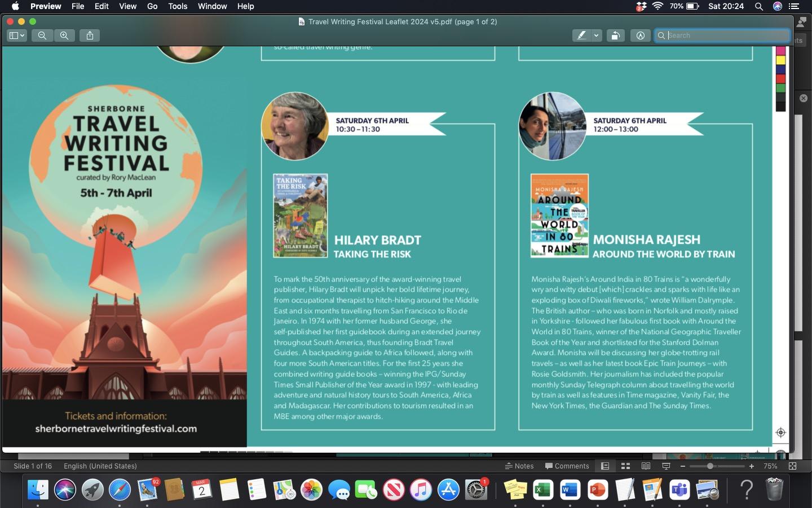
Task: Expand the highlight color dropdown arrow
Action: click(x=596, y=36)
